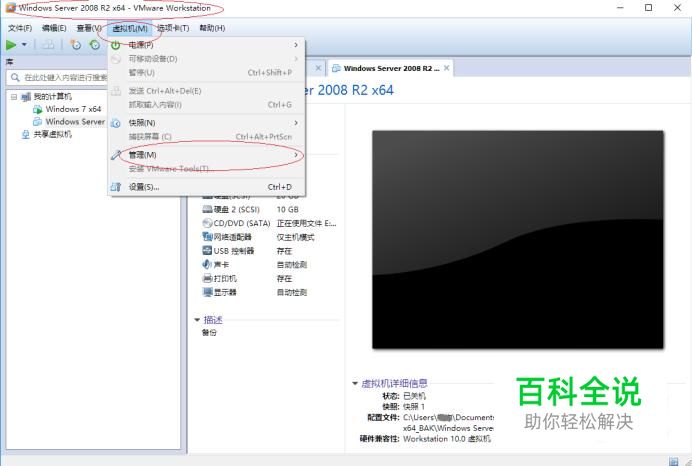Click the hard disk icon beside 硬盘 2
The width and height of the screenshot is (692, 466).
click(x=207, y=209)
